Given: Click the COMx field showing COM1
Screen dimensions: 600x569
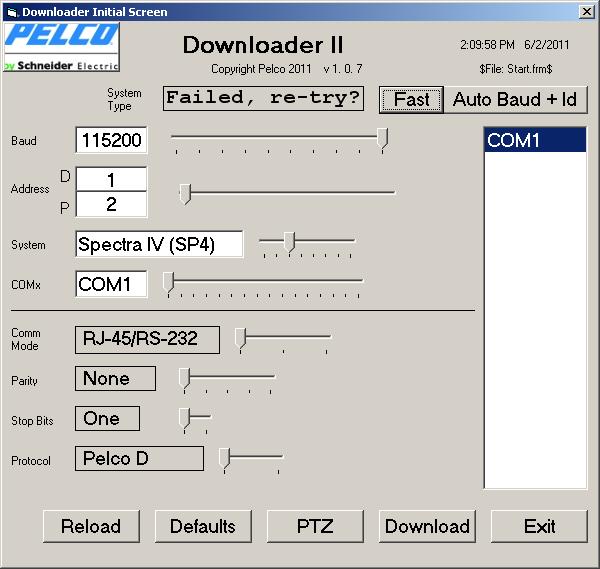Looking at the screenshot, I should pos(111,284).
